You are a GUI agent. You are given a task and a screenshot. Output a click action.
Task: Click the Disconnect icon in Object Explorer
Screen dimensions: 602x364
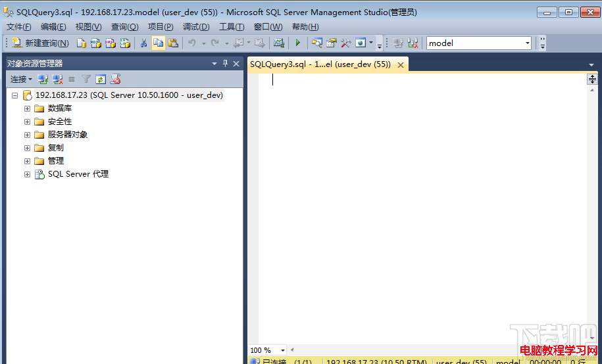tap(58, 80)
